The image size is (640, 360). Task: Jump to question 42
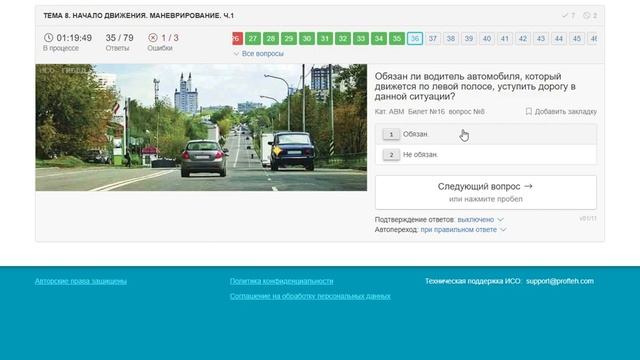522,39
